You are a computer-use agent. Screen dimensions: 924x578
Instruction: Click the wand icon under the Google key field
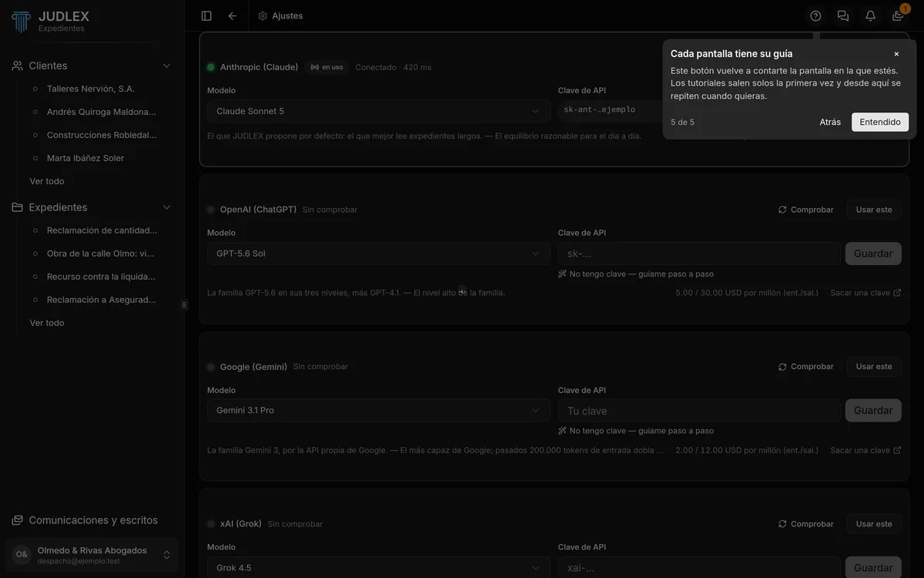(x=562, y=431)
